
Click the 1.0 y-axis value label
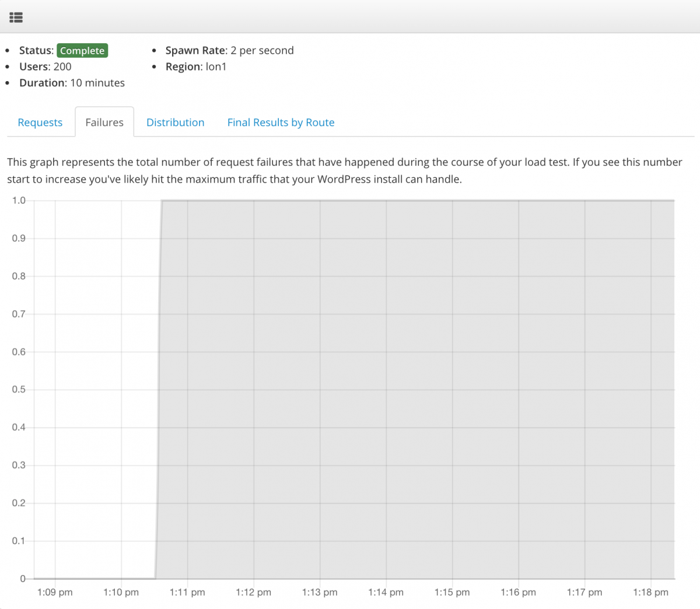(x=19, y=201)
